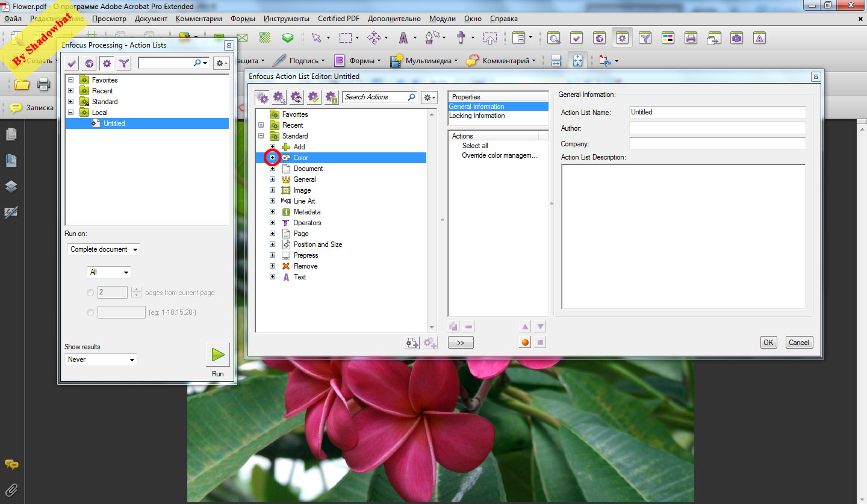867x504 pixels.
Task: Open the 'Complete document' Run on dropdown
Action: point(104,249)
